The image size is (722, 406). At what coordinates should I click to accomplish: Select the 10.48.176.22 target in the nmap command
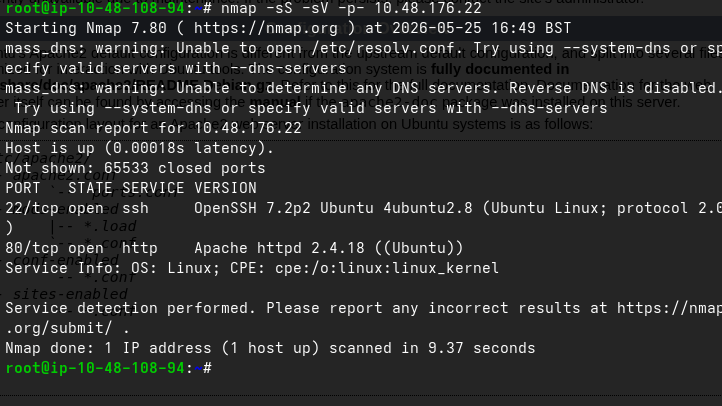pos(428,8)
